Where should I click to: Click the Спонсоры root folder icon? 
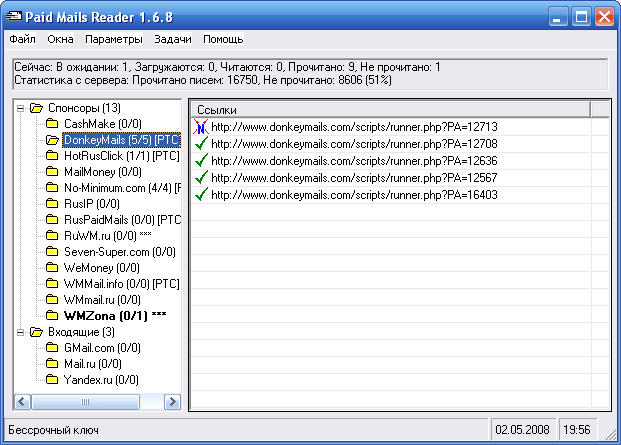click(x=36, y=108)
